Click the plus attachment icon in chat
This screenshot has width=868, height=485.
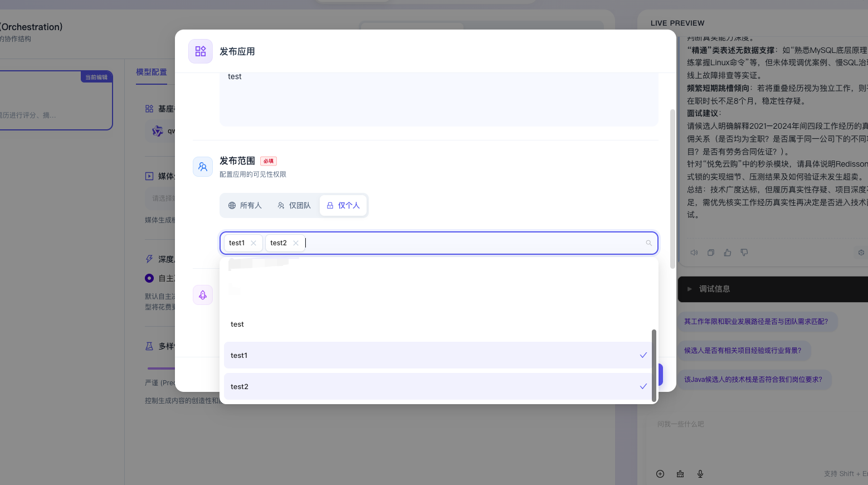660,474
